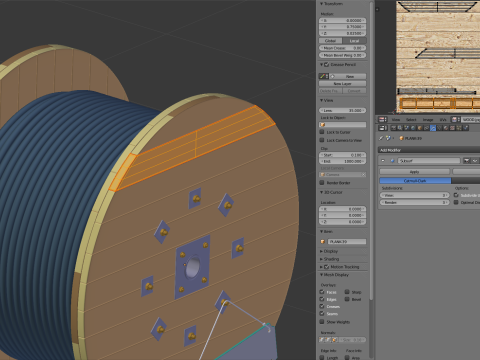Image resolution: width=480 pixels, height=360 pixels.
Task: Click the New Layer button
Action: [343, 84]
